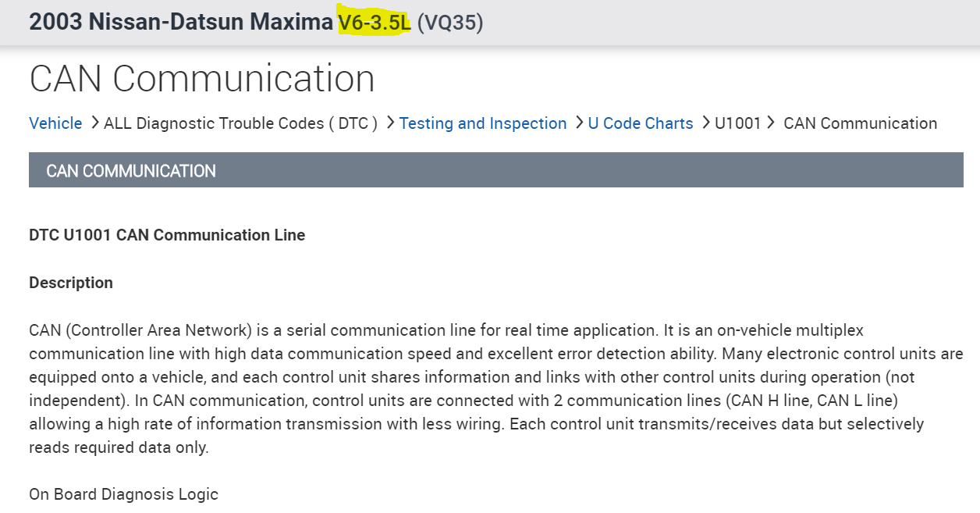980x513 pixels.
Task: Select the 2003 Nissan-Datsun Maxima title
Action: (180, 23)
